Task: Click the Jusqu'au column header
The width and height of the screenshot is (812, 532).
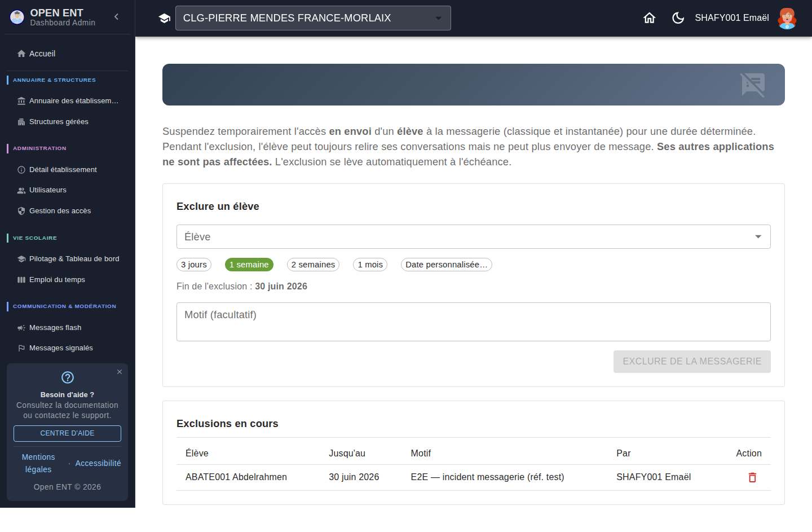Action: click(347, 454)
